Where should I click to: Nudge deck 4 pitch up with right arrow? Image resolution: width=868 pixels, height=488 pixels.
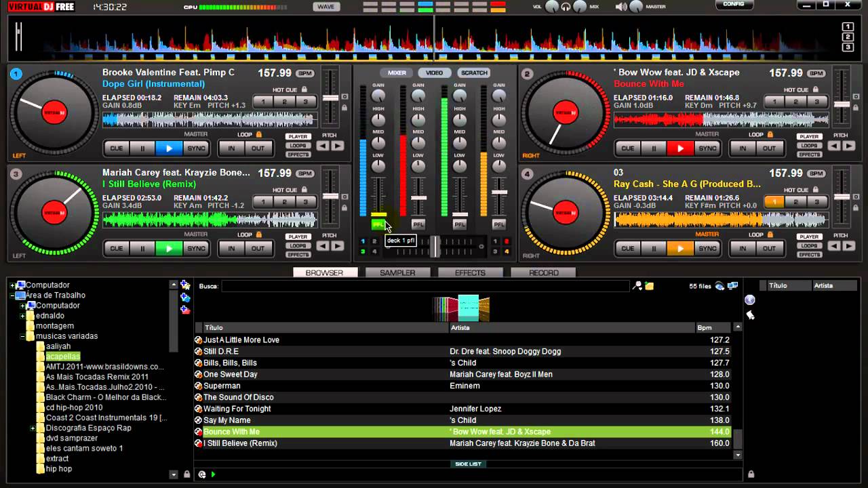pyautogui.click(x=849, y=246)
